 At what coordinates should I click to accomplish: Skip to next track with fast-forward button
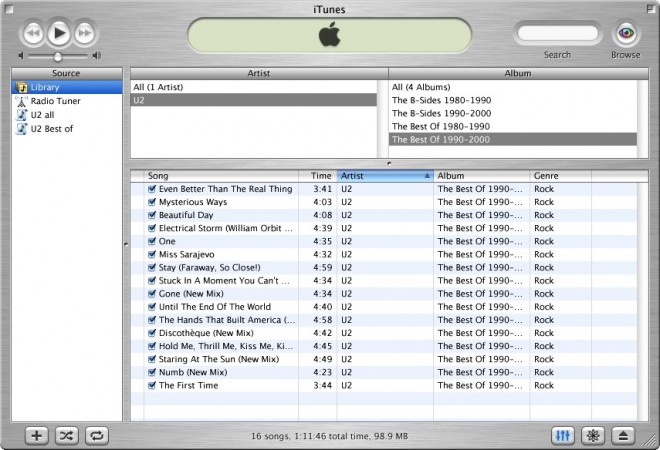pos(85,34)
